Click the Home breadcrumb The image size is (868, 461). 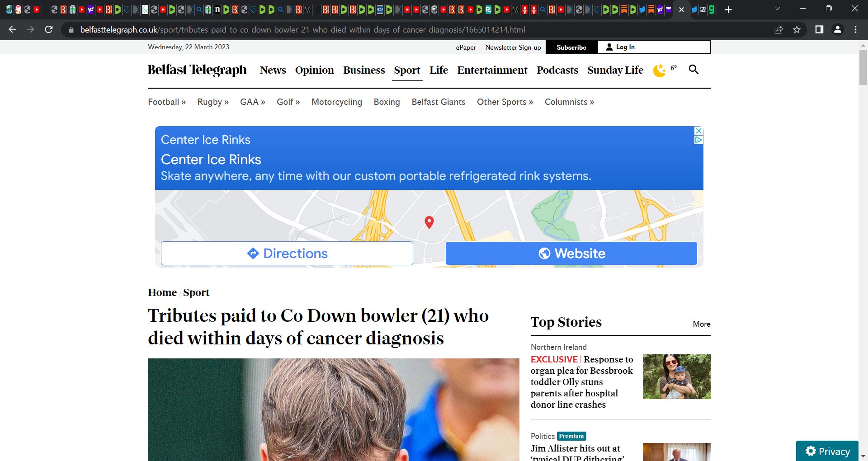click(162, 292)
